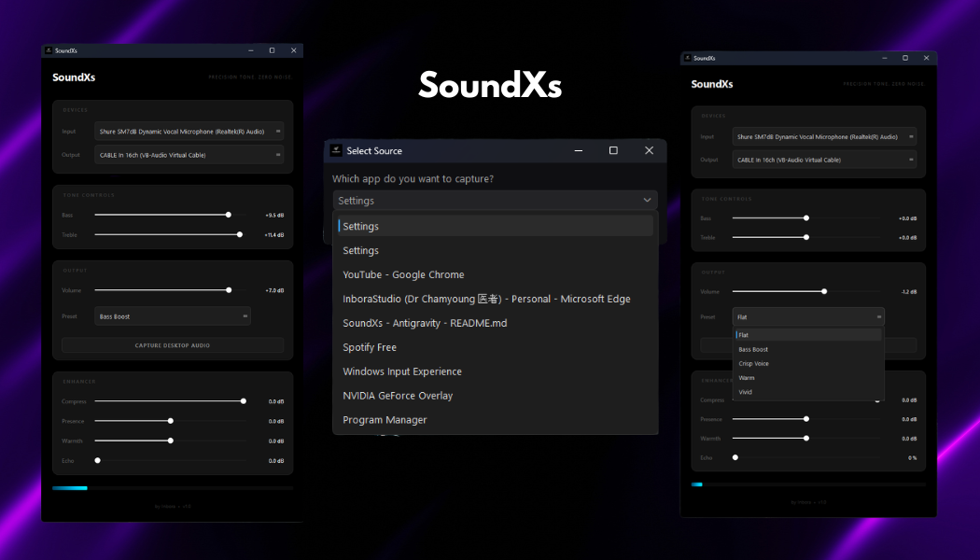The width and height of the screenshot is (980, 560).
Task: Click the Bass slider handle in right window
Action: tap(806, 218)
